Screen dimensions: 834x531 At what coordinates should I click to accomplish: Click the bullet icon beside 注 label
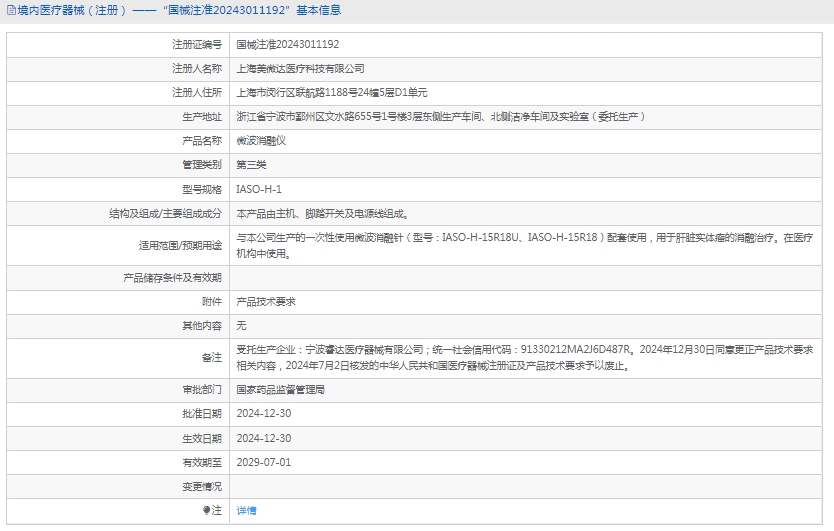click(206, 510)
